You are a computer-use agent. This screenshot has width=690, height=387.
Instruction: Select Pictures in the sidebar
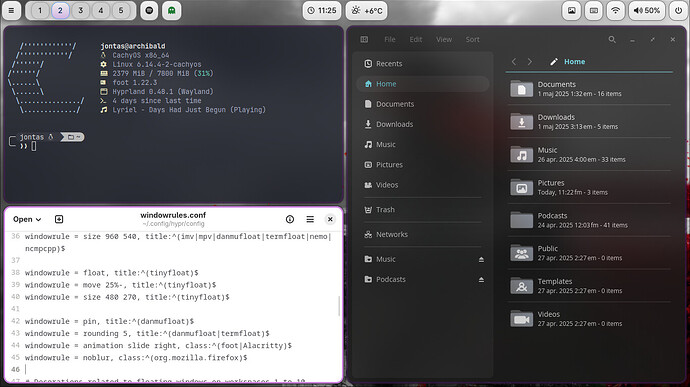click(x=422, y=165)
